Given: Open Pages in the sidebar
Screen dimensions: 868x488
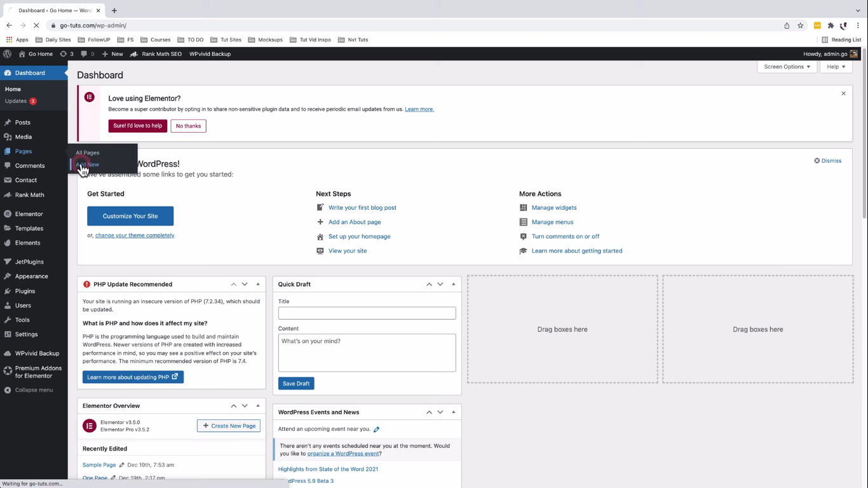Looking at the screenshot, I should pos(24,151).
